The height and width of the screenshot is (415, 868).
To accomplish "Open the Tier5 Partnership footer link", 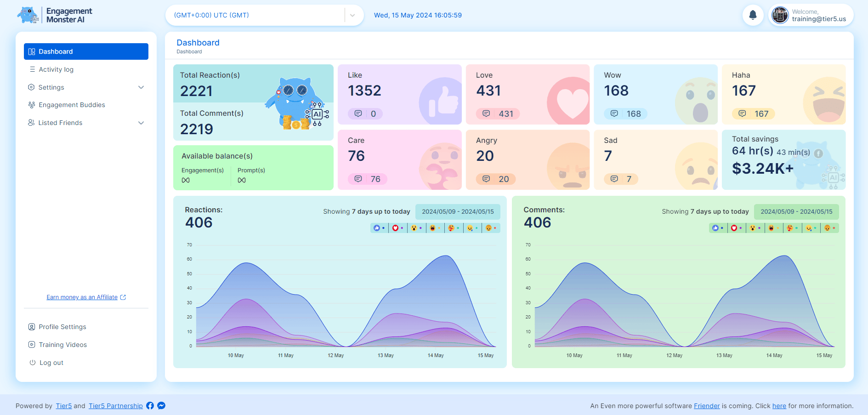I will (x=116, y=406).
